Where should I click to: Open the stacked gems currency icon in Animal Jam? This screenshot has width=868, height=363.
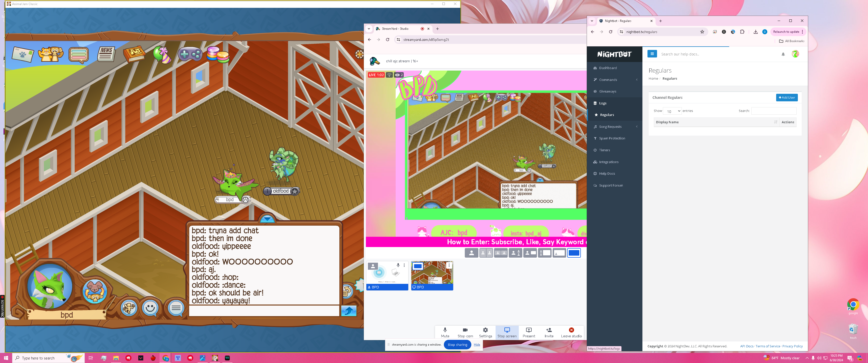pyautogui.click(x=218, y=54)
